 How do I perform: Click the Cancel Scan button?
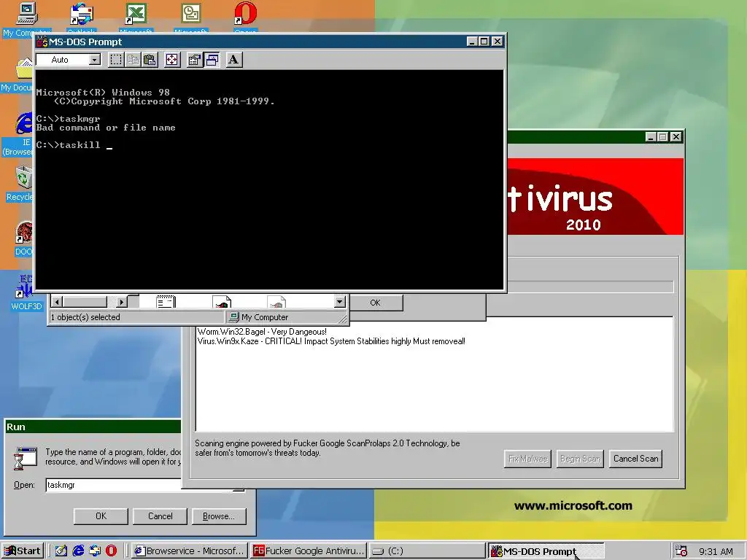(x=635, y=459)
